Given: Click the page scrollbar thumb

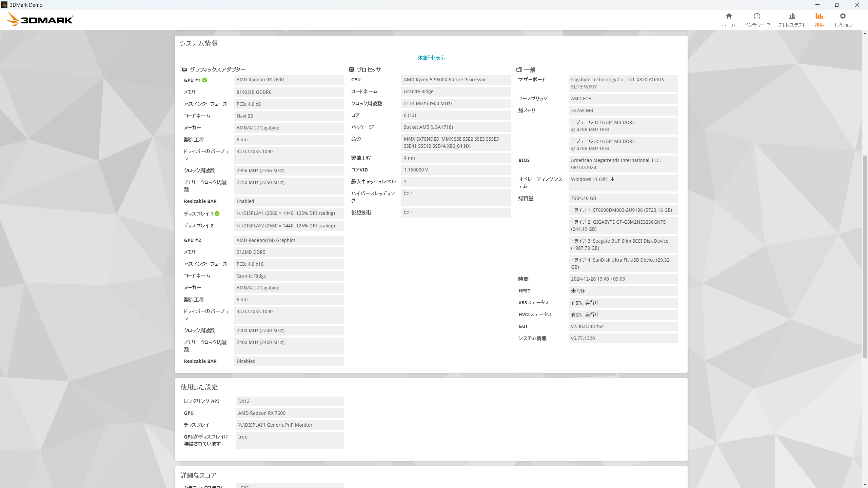Looking at the screenshot, I should [x=865, y=257].
